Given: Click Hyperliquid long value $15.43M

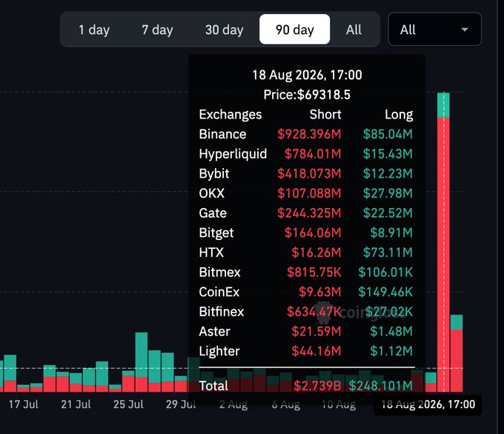Looking at the screenshot, I should pos(388,154).
